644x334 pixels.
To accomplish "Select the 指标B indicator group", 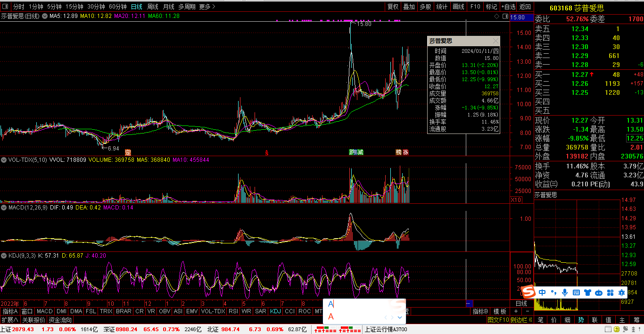I will [x=480, y=311].
